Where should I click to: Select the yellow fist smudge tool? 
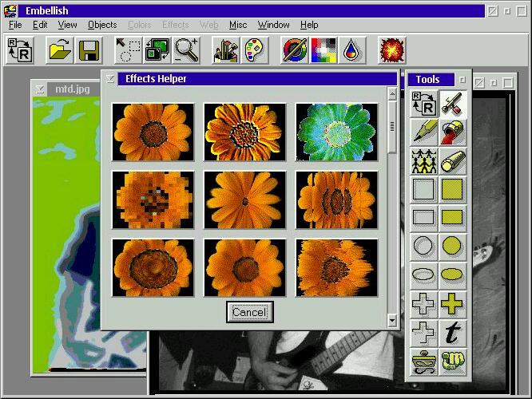[453, 361]
